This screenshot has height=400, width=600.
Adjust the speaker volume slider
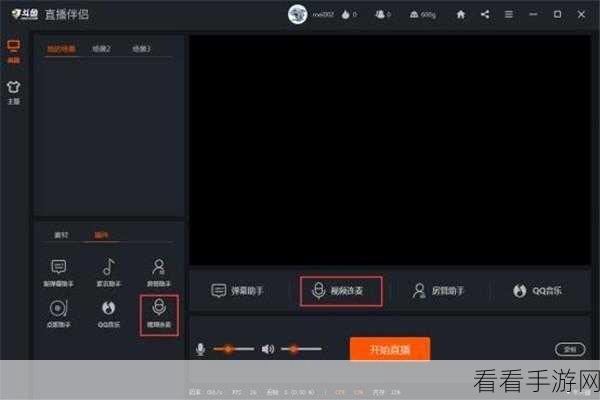click(x=301, y=349)
